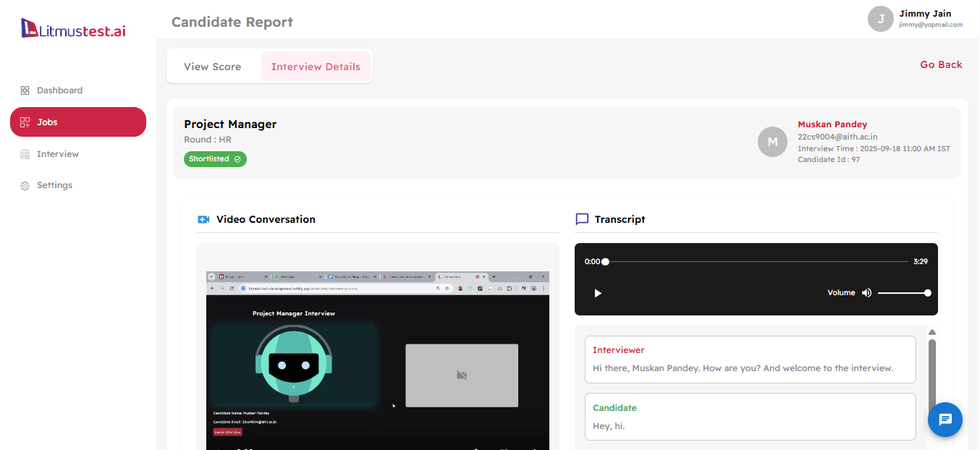The width and height of the screenshot is (980, 450).
Task: Switch to the View Score tab
Action: click(x=212, y=66)
